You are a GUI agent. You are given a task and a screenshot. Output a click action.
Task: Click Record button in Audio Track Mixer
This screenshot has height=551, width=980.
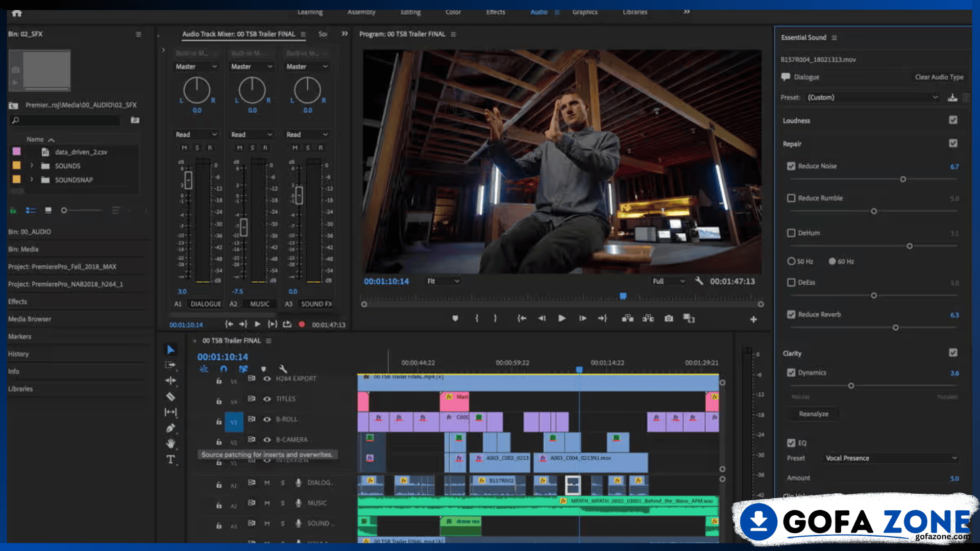pyautogui.click(x=302, y=324)
